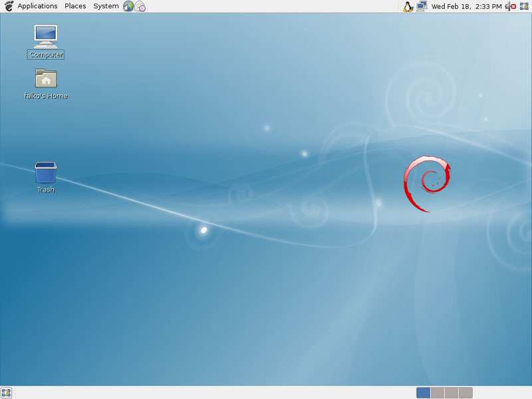Select the active blue workspace in switcher
532x399 pixels.
click(x=423, y=392)
